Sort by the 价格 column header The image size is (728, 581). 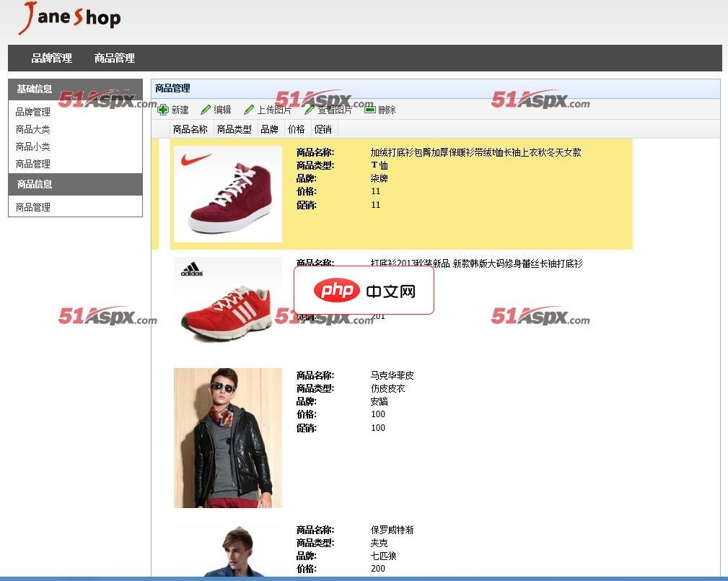point(296,129)
